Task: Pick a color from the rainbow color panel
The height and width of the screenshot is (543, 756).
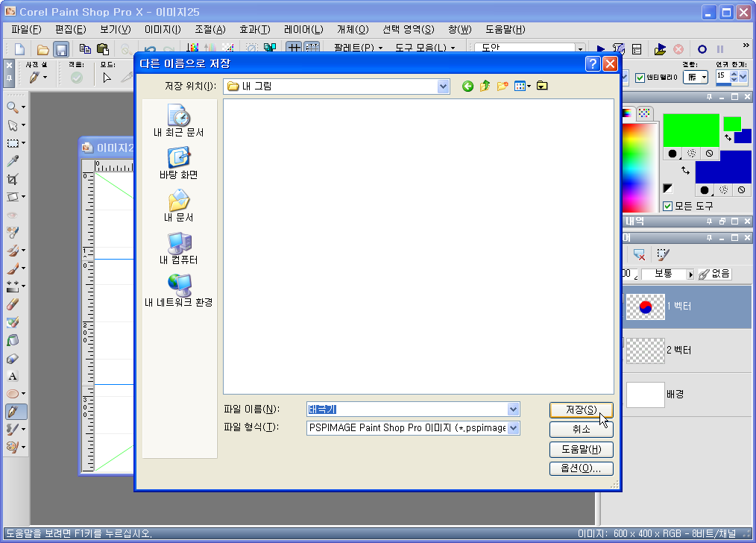Action: pyautogui.click(x=639, y=167)
